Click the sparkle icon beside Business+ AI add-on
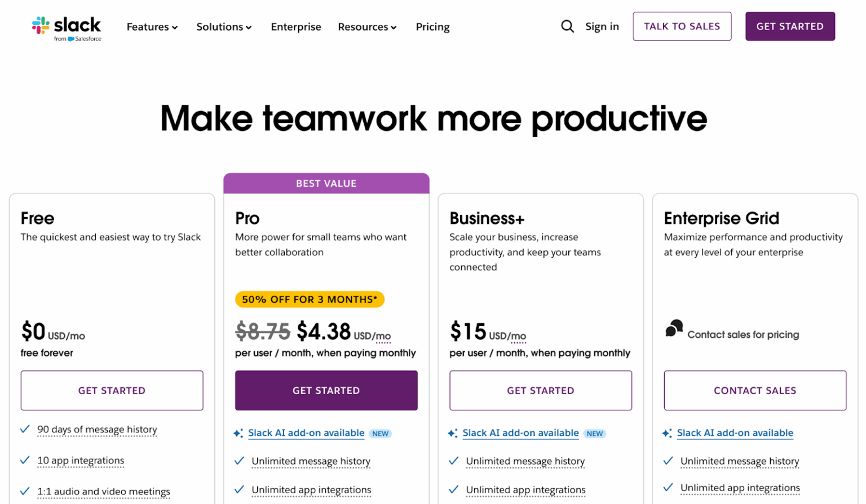 click(x=453, y=433)
